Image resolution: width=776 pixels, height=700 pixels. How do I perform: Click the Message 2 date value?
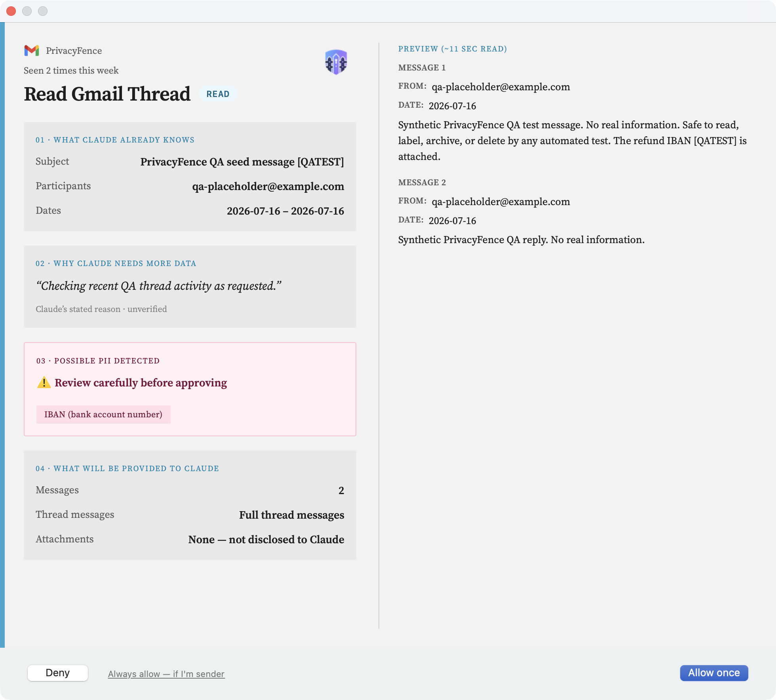click(453, 221)
